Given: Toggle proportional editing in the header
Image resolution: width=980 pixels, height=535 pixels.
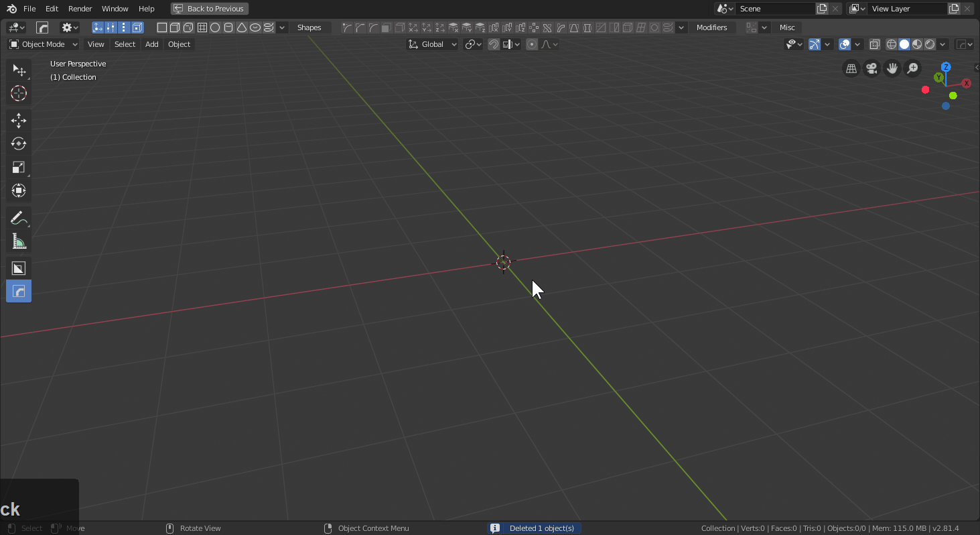Looking at the screenshot, I should [x=532, y=44].
